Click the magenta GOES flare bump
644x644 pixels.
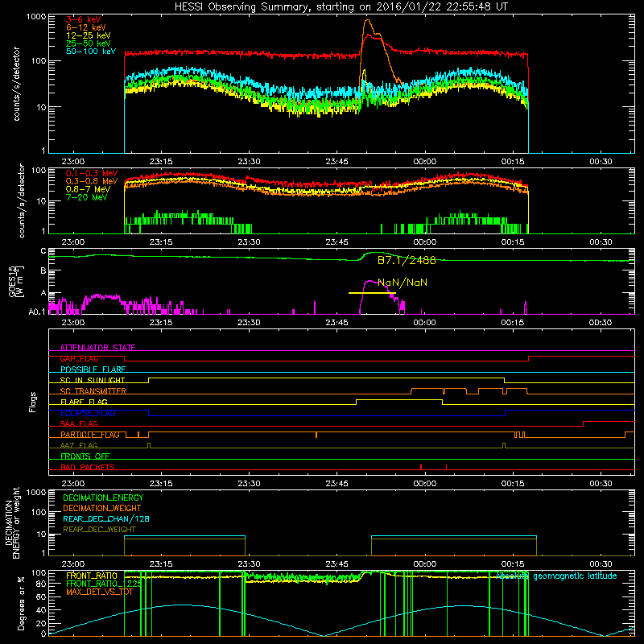pyautogui.click(x=371, y=282)
